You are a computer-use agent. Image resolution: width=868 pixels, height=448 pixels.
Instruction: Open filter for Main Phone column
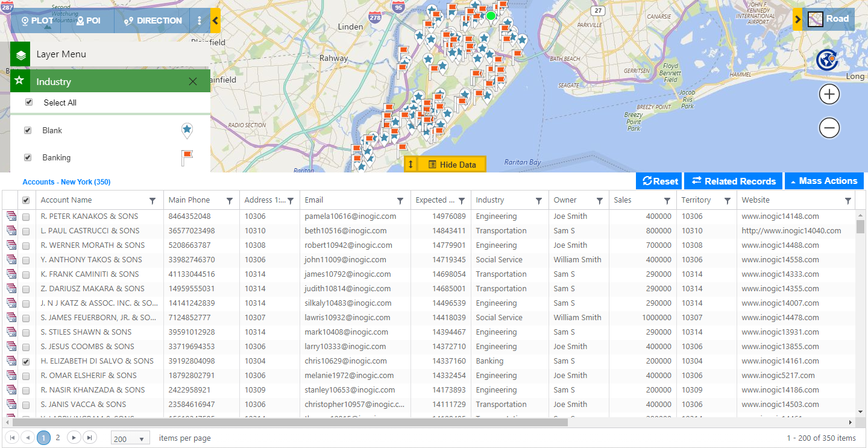[230, 201]
